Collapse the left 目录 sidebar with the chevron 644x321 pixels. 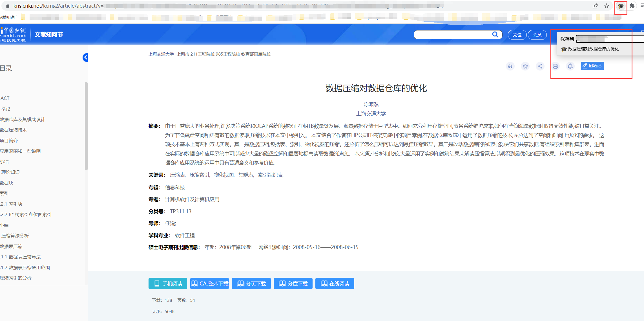point(85,58)
